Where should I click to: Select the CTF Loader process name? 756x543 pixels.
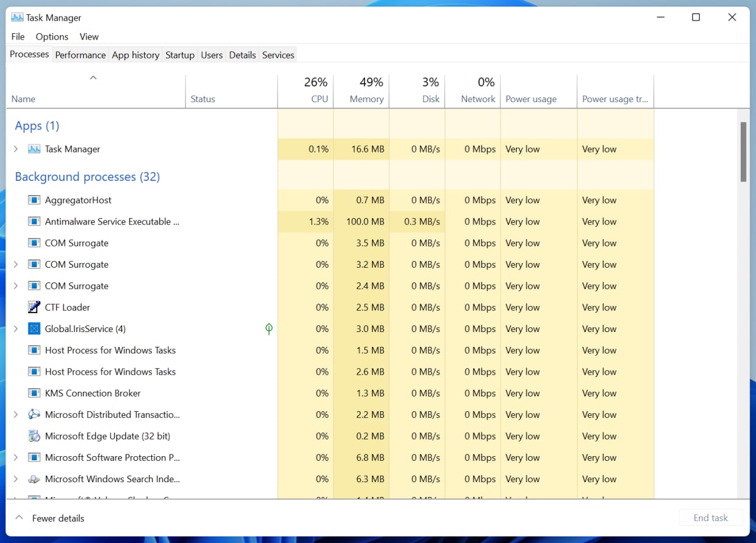click(x=67, y=307)
